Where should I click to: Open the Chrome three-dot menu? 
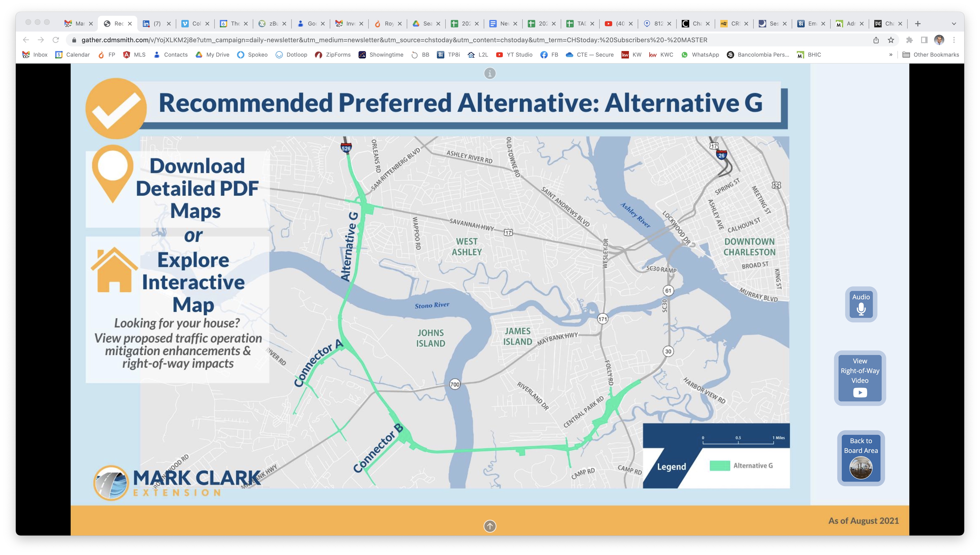tap(954, 40)
